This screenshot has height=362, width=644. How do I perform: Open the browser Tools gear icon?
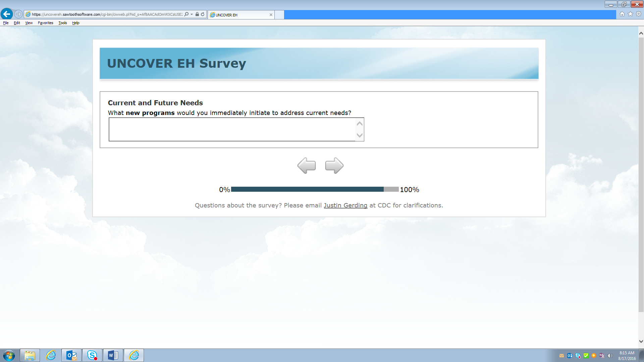point(639,14)
